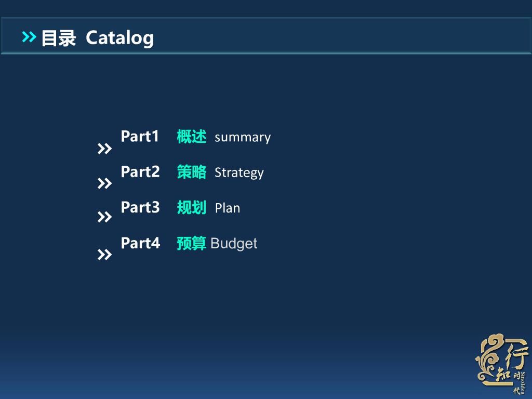The width and height of the screenshot is (532, 399).
Task: Select the green 规划 heading
Action: coord(192,207)
